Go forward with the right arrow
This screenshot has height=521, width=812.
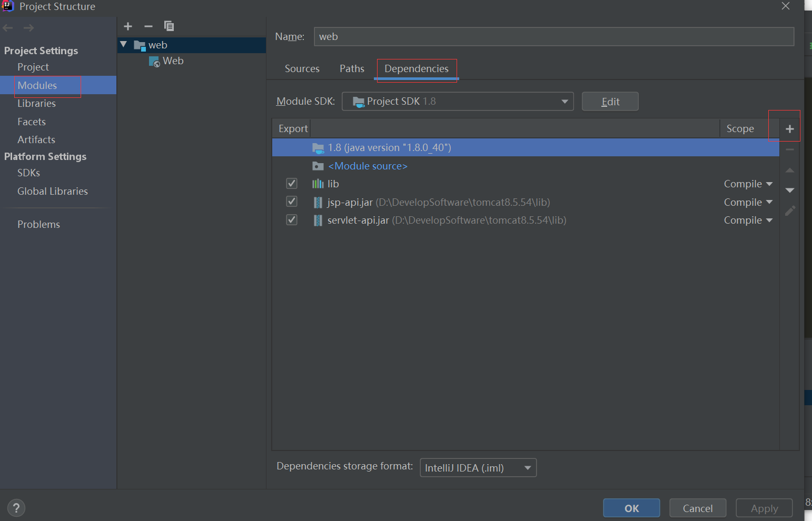29,28
